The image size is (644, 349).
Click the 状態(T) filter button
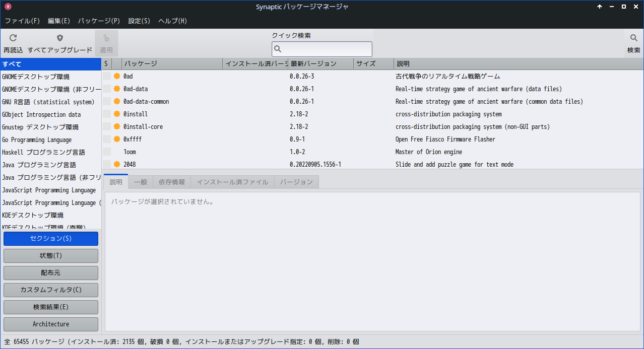(51, 256)
